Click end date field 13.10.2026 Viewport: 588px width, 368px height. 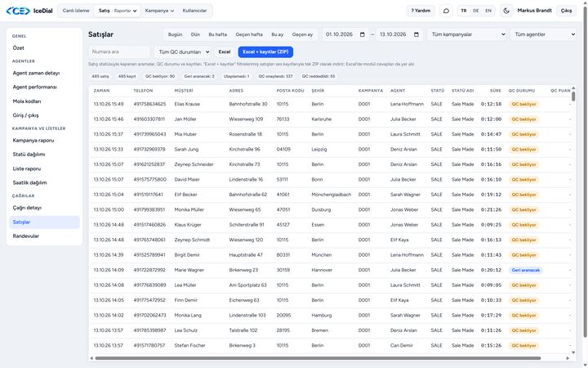[x=399, y=34]
